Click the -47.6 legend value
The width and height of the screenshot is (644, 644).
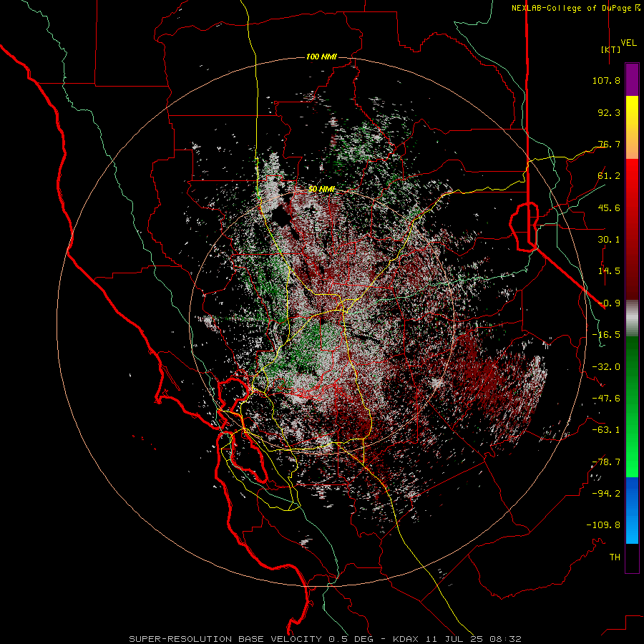point(606,399)
